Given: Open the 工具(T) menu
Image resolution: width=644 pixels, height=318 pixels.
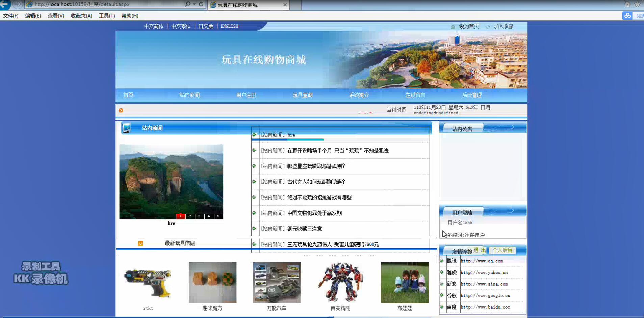Looking at the screenshot, I should [x=107, y=16].
